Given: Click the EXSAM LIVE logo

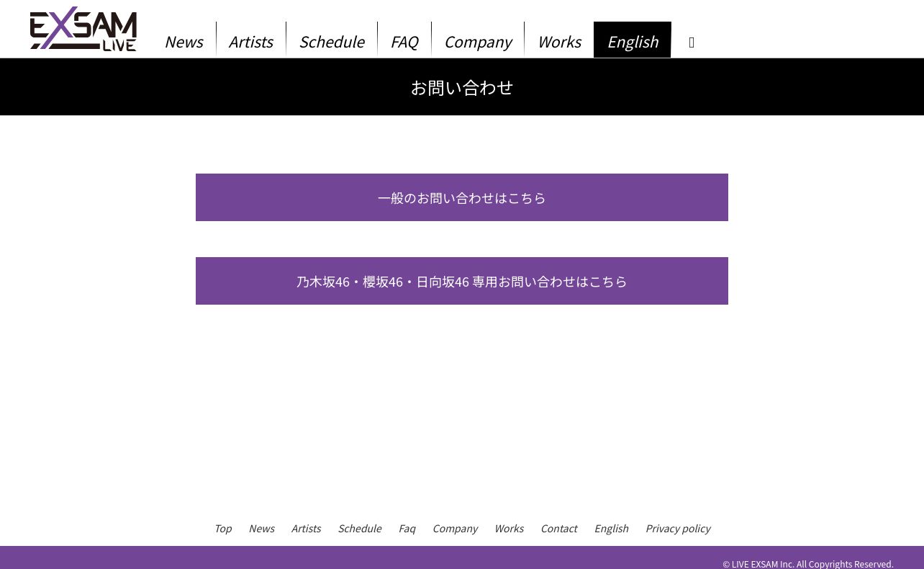Looking at the screenshot, I should [83, 29].
